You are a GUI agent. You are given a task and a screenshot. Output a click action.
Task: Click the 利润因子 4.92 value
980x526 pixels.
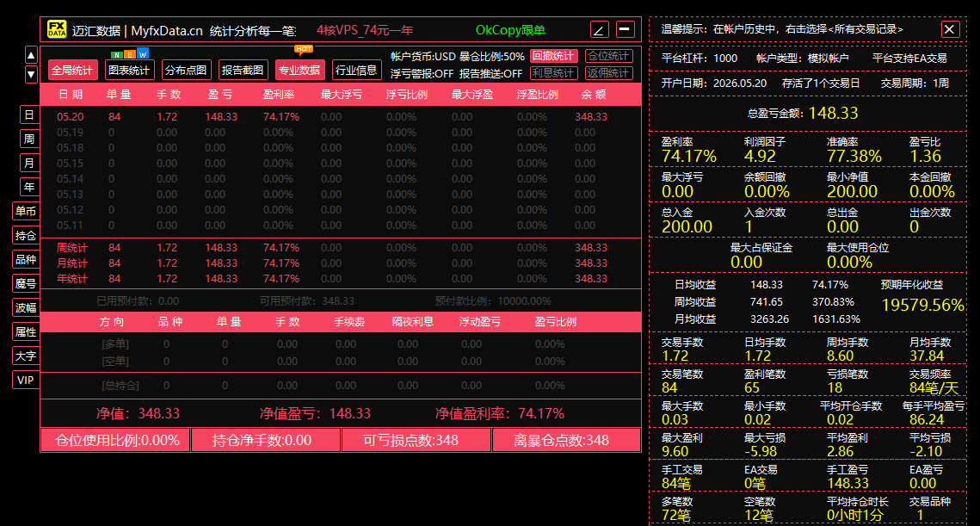click(760, 157)
